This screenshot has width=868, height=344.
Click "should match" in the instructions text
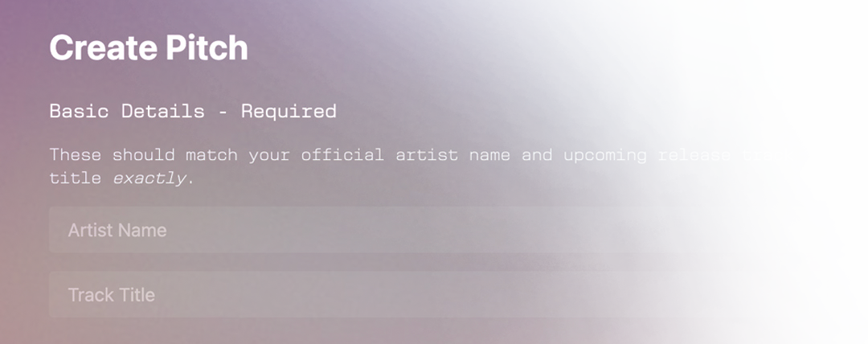coord(175,154)
